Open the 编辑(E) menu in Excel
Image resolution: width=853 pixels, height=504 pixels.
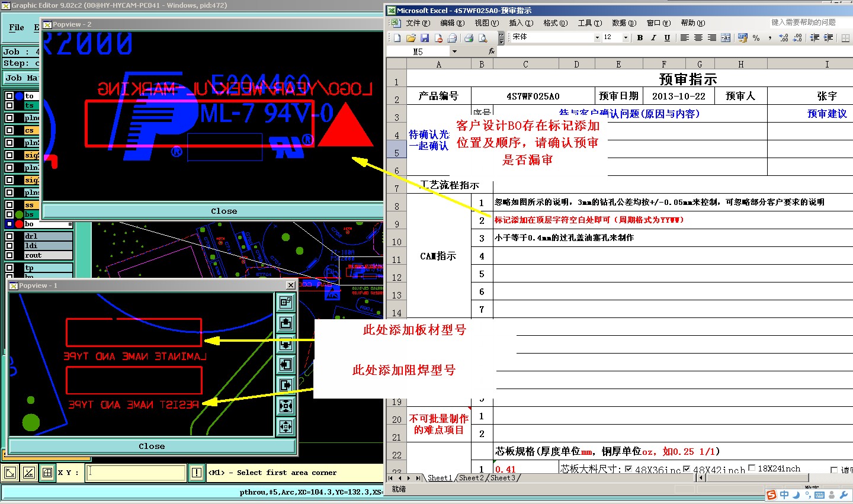[x=453, y=23]
